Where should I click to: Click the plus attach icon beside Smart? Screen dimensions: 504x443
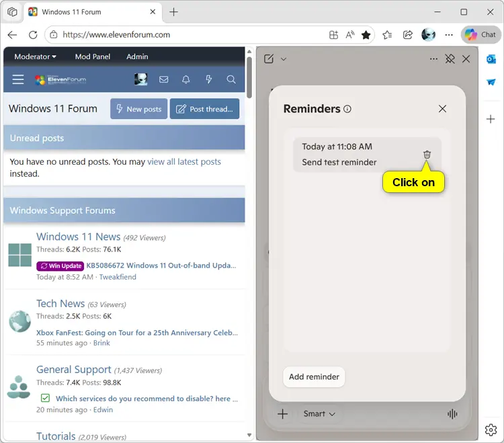pos(282,413)
